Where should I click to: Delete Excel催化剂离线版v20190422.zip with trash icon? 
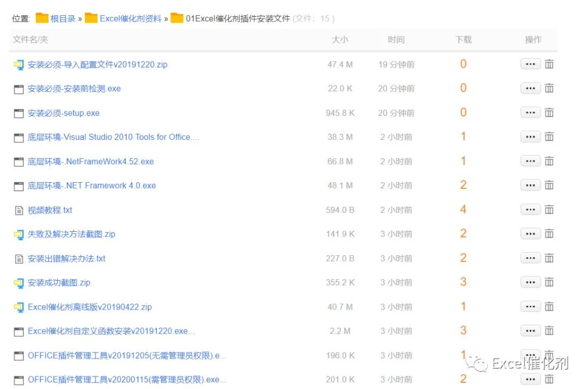click(x=549, y=306)
